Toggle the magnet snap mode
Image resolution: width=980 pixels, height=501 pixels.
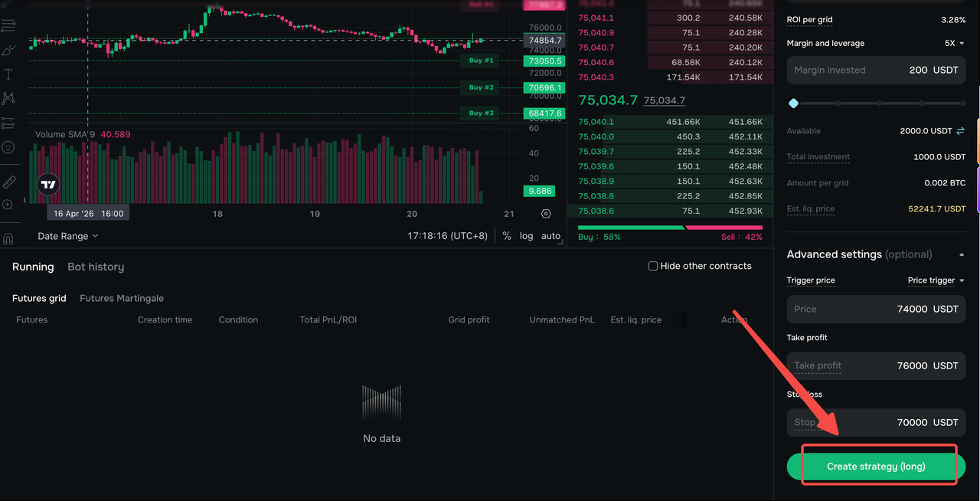click(x=8, y=239)
